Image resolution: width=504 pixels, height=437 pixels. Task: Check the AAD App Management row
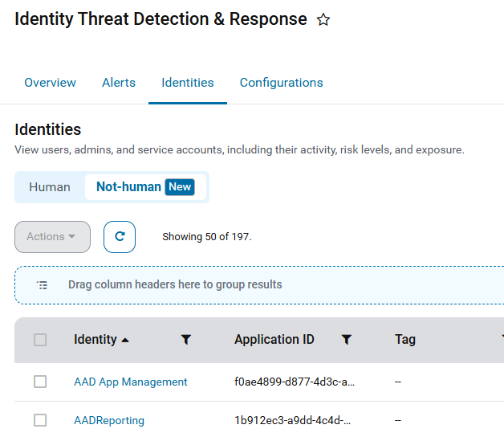(40, 382)
